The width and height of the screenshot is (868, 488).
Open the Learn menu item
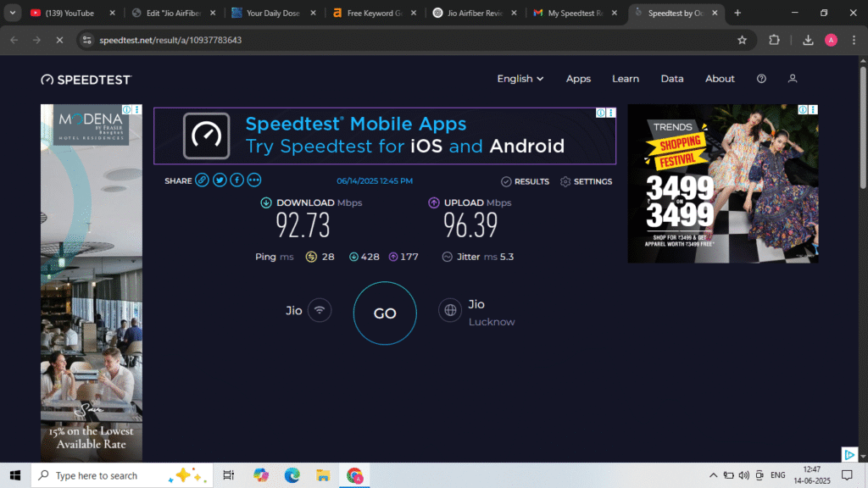click(x=626, y=79)
